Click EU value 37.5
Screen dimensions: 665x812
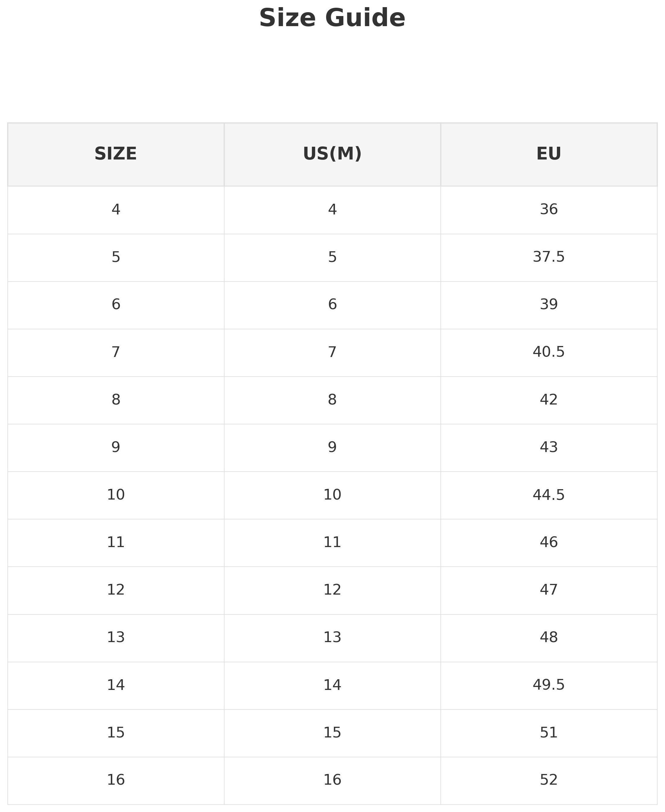549,257
